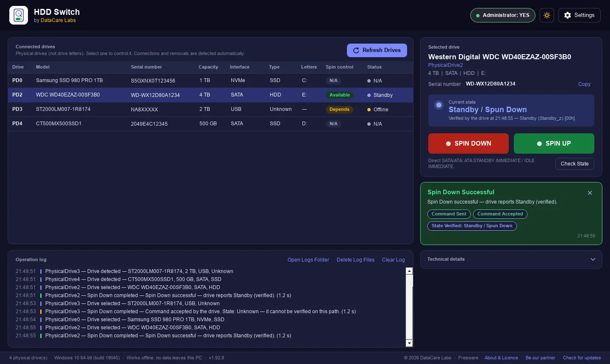Click the Refresh Drives button
This screenshot has width=610, height=364.
click(377, 50)
